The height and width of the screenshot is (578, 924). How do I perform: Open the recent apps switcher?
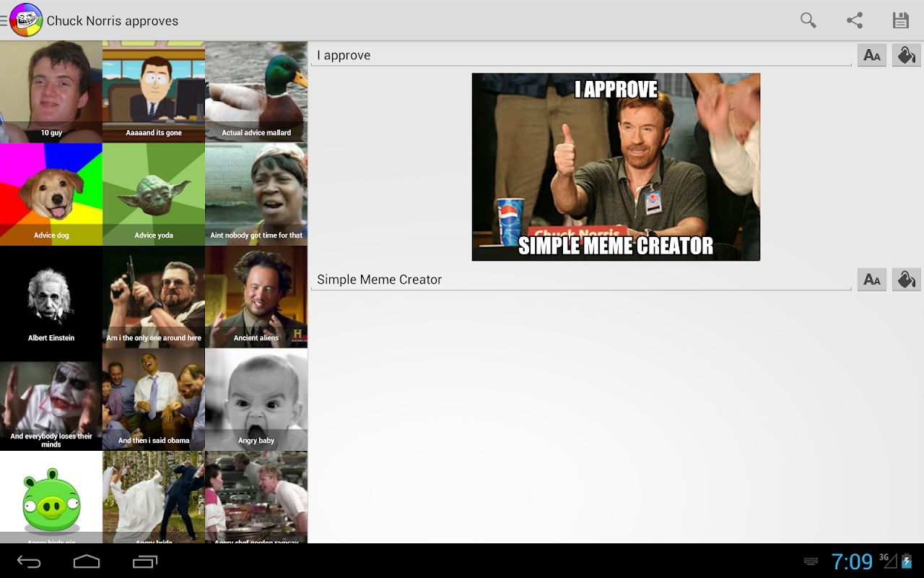tap(145, 561)
